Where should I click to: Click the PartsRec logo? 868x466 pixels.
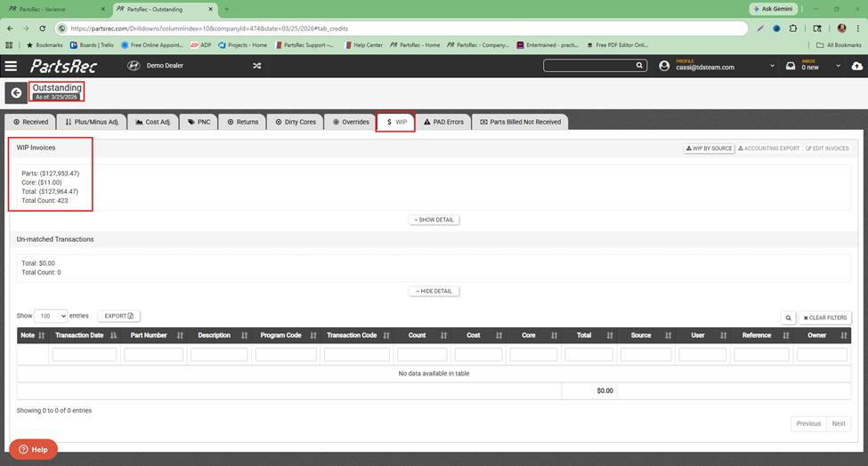click(x=64, y=67)
